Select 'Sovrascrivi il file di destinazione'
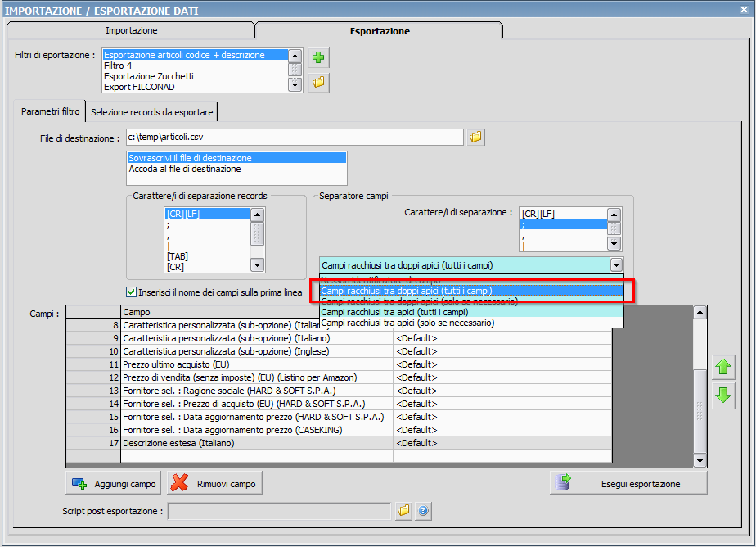 click(236, 158)
